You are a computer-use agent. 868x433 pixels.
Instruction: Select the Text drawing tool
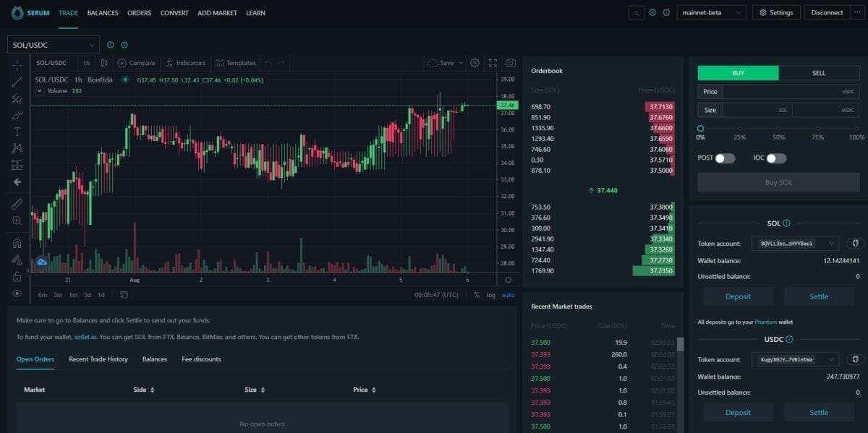(x=17, y=132)
